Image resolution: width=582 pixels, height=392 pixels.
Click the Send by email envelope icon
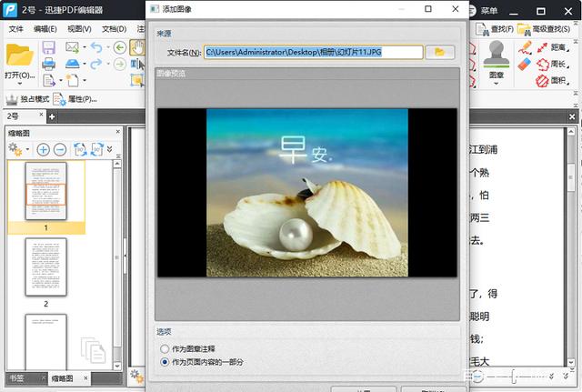click(72, 47)
